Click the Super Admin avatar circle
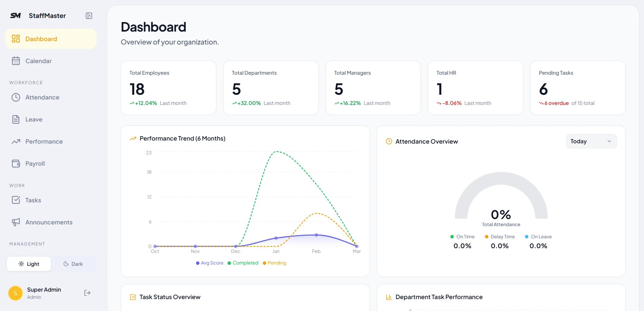The image size is (644, 311). tap(15, 293)
